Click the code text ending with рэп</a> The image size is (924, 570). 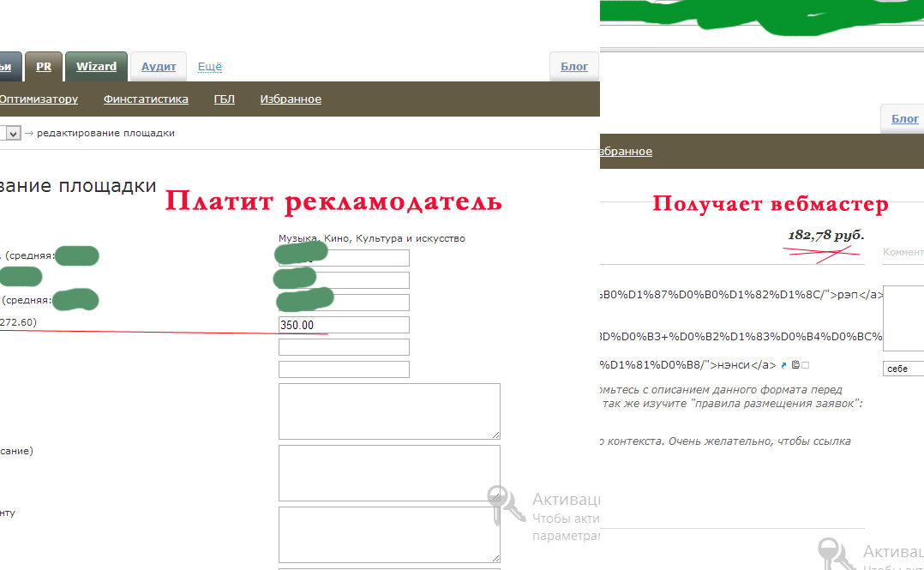tap(742, 294)
